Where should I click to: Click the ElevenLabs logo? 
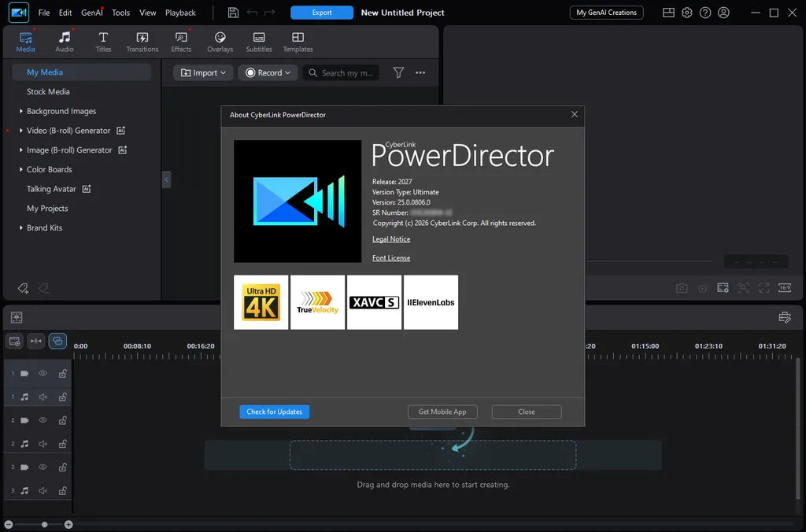(431, 302)
